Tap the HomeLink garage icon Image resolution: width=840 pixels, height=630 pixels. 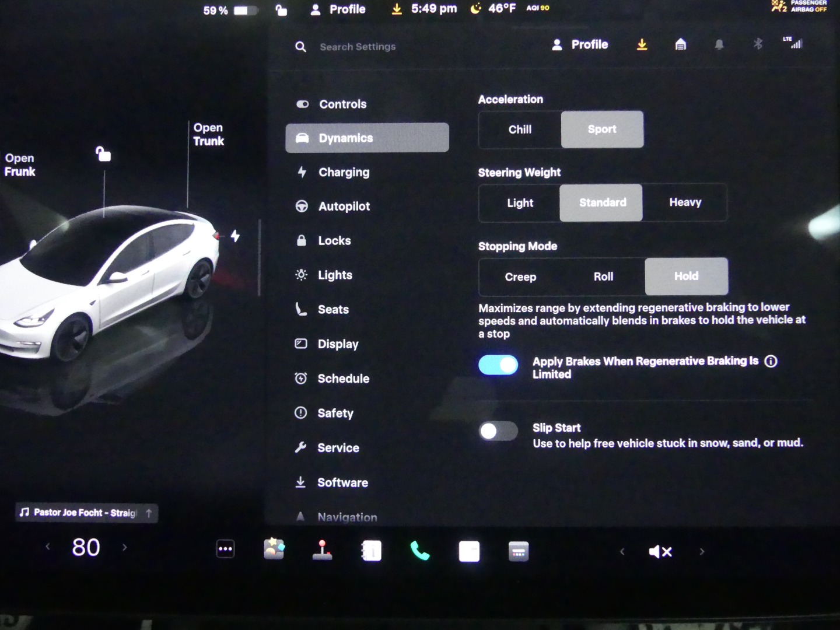(x=680, y=44)
